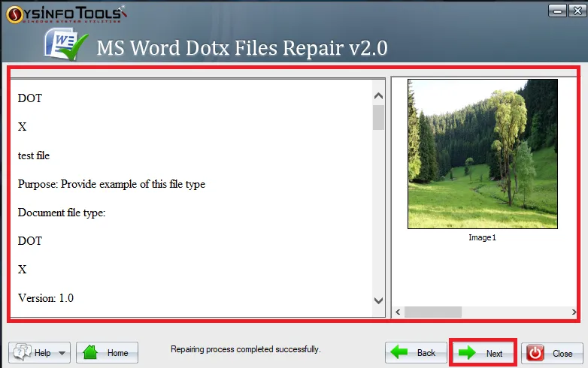Minimize the repair tool window
Image resolution: width=588 pixels, height=368 pixels.
(558, 11)
